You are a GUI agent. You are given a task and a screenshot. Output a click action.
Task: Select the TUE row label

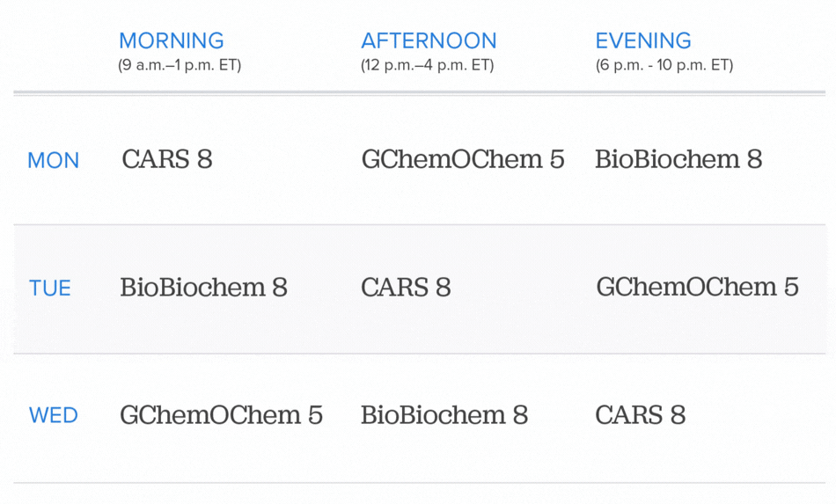(x=50, y=289)
